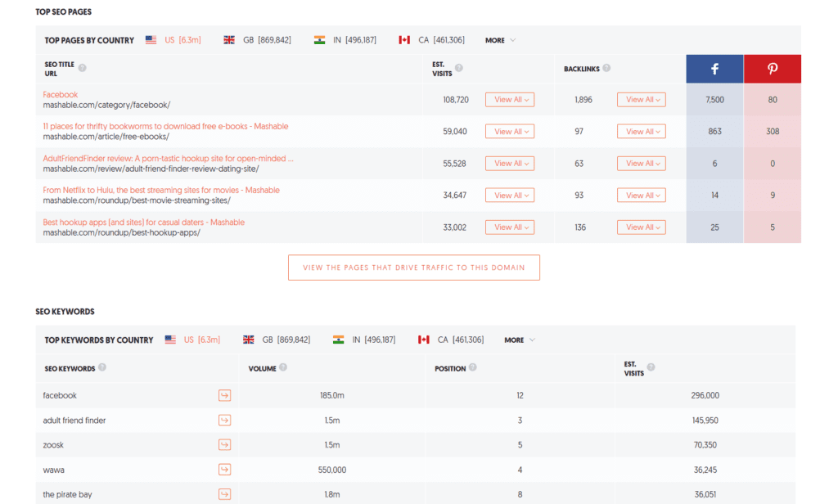This screenshot has width=838, height=504.
Task: Open the AdultFriendFinder review title link
Action: pos(168,158)
